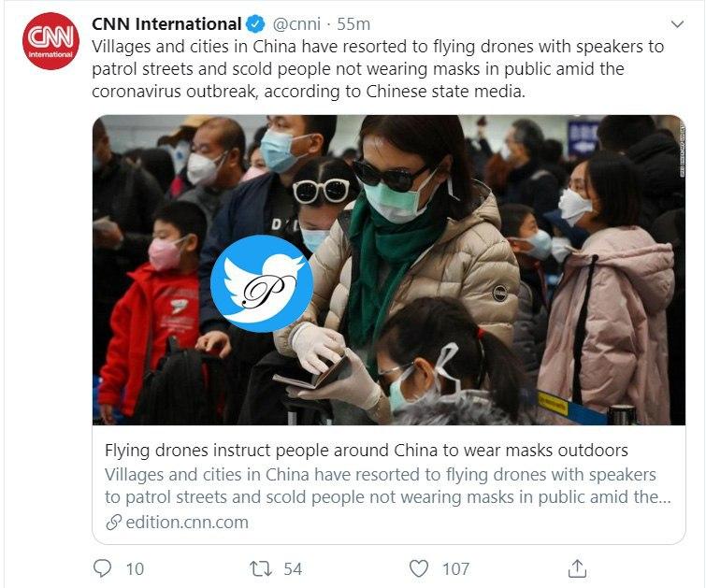Open the CNN International profile avatar
This screenshot has height=588, width=706.
pyautogui.click(x=50, y=41)
